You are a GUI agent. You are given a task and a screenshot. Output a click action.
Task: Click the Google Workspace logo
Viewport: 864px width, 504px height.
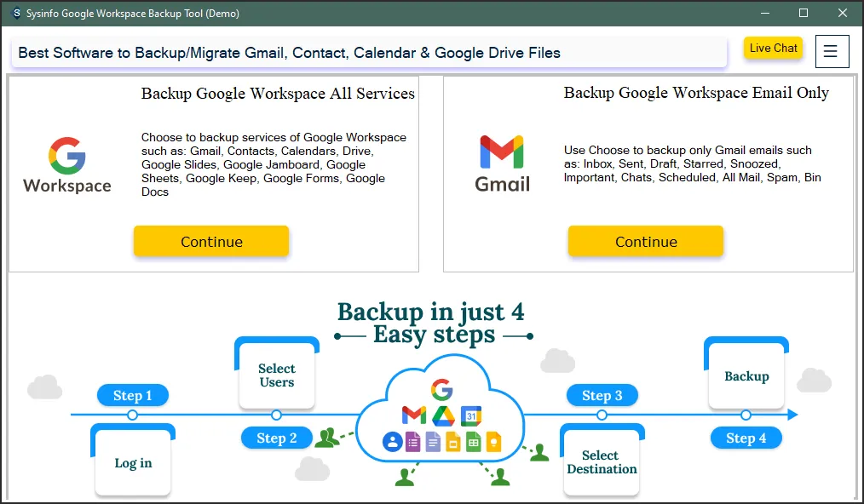pos(67,164)
